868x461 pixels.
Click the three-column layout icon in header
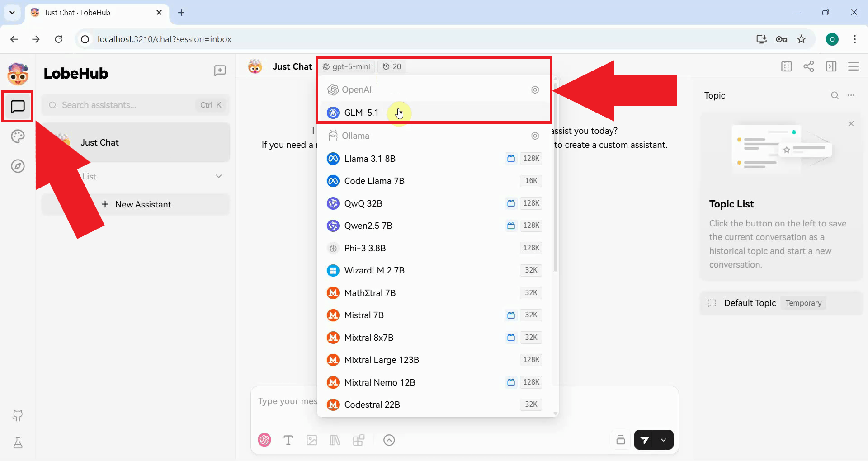[x=787, y=66]
